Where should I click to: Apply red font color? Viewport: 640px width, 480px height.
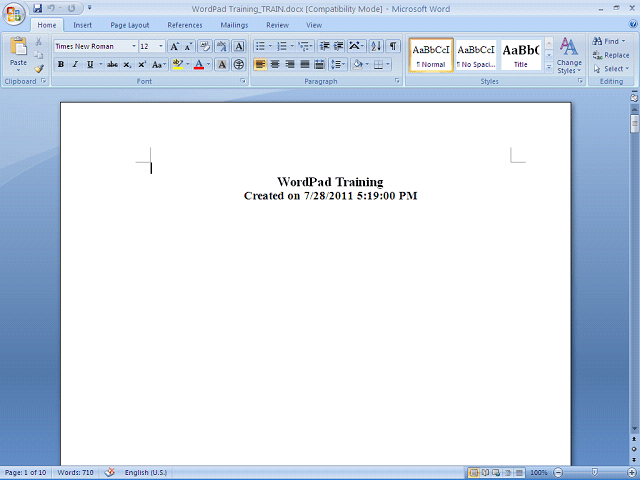tap(199, 64)
